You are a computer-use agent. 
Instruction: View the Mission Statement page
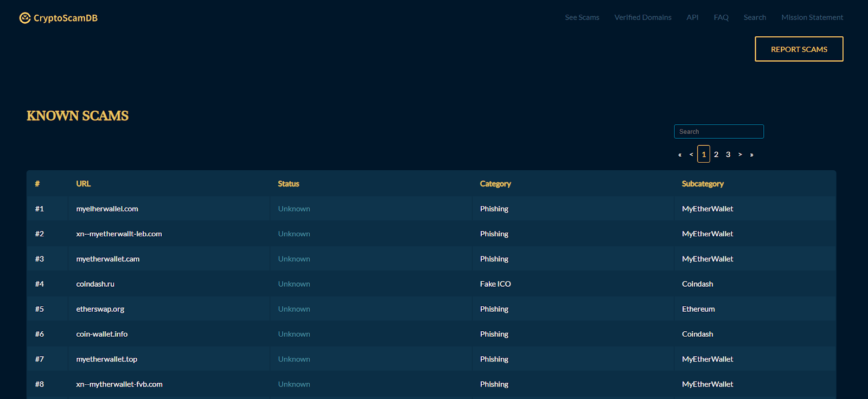812,17
